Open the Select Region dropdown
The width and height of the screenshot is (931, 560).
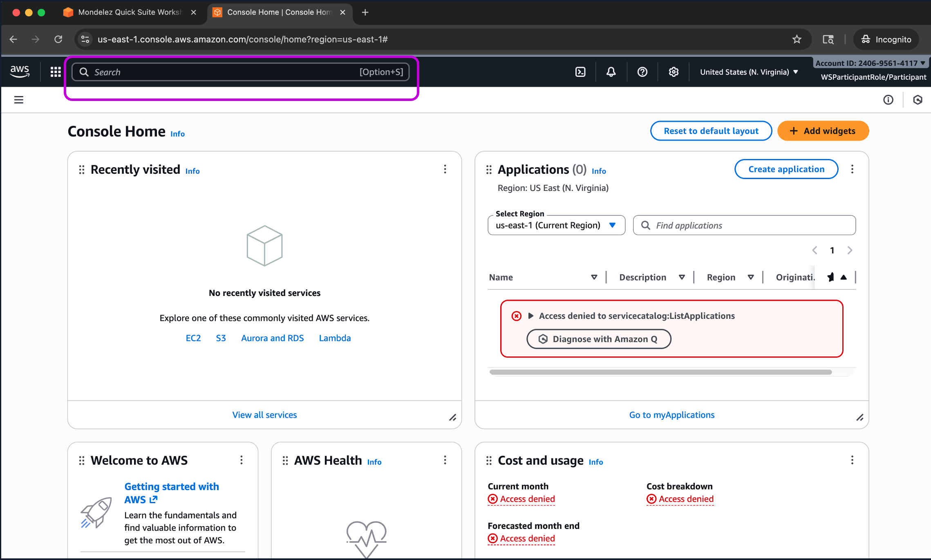coord(556,225)
